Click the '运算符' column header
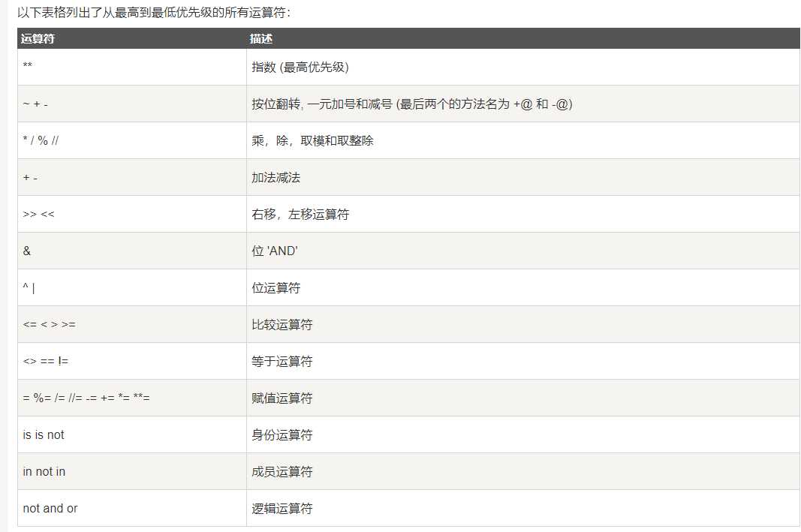The image size is (801, 532). pyautogui.click(x=132, y=38)
